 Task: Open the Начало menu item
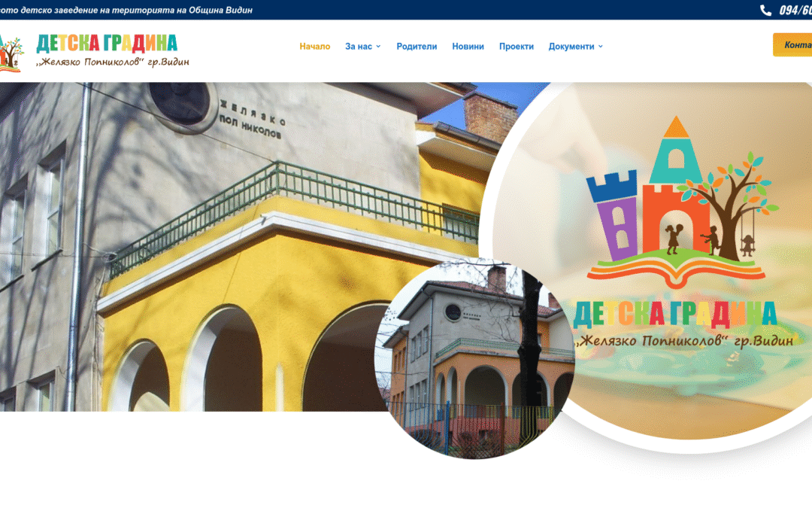click(315, 46)
